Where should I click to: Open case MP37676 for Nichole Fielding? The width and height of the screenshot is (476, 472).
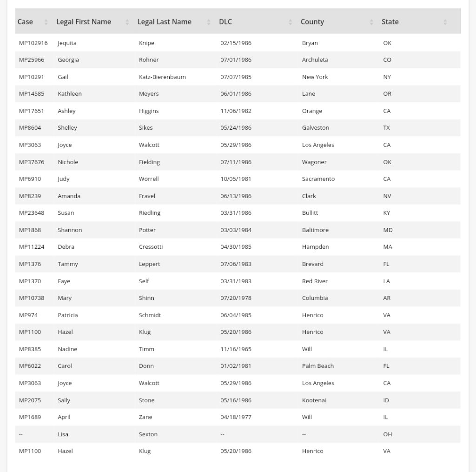coord(32,162)
